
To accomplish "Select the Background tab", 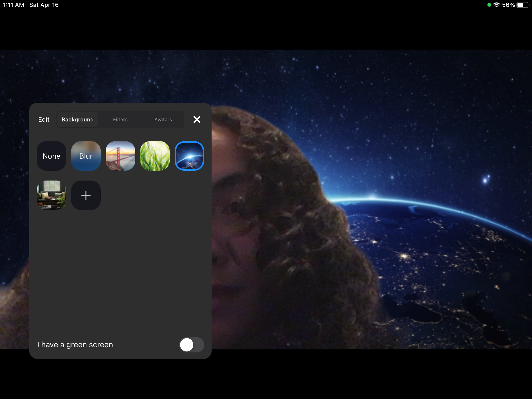I will point(78,119).
